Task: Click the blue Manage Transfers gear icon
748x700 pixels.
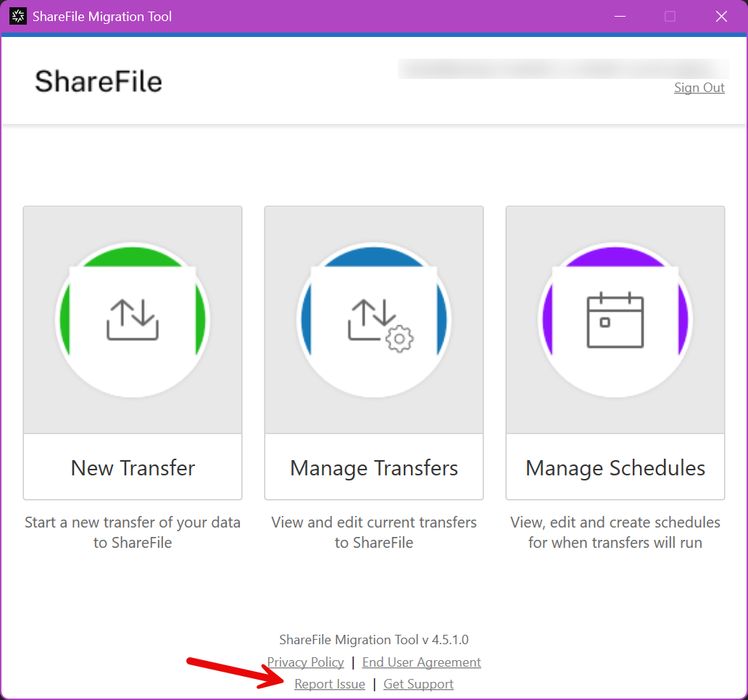Action: [x=374, y=320]
